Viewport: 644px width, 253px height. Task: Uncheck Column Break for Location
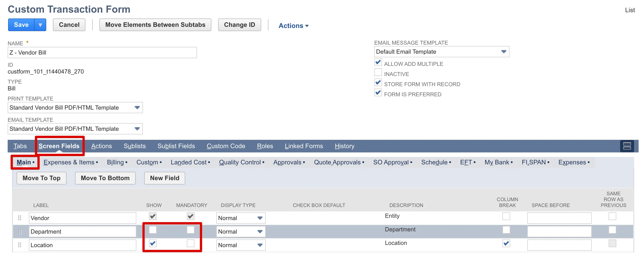(506, 243)
